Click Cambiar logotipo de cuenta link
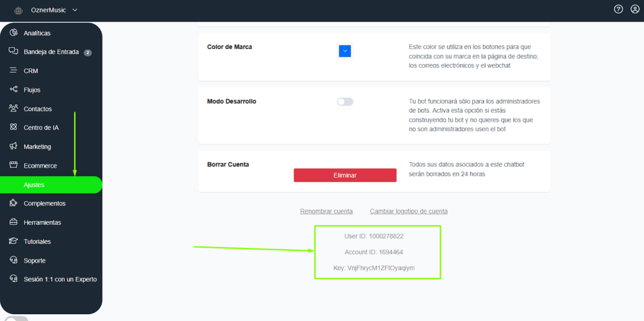 408,211
